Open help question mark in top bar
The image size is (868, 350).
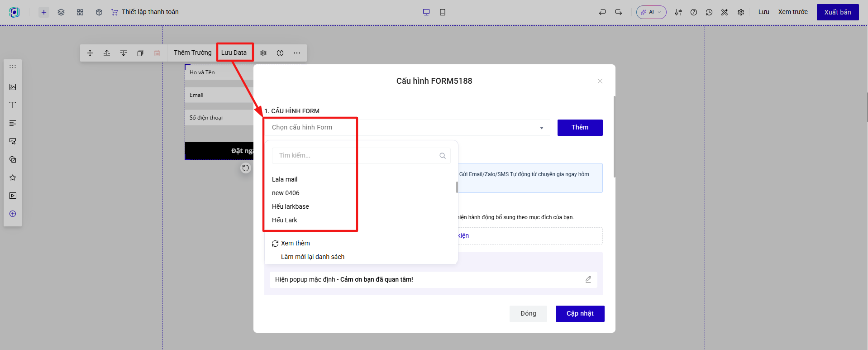pos(694,12)
